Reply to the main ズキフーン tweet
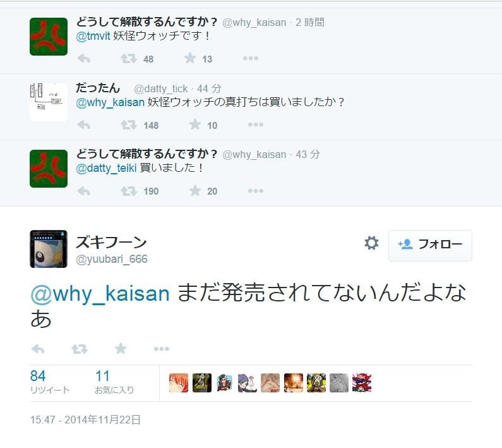The image size is (502, 448). [x=38, y=349]
